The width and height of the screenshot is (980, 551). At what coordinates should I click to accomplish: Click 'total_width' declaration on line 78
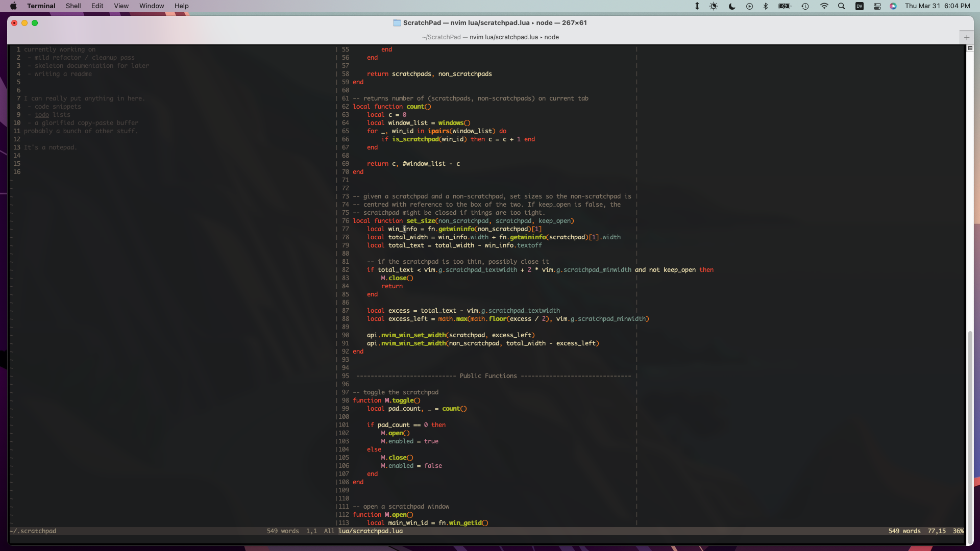click(408, 237)
